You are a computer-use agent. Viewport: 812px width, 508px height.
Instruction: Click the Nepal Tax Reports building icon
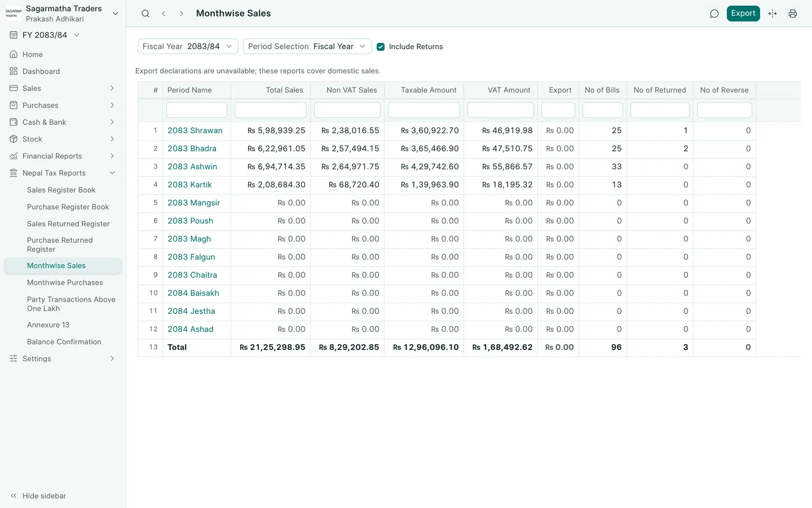click(14, 173)
